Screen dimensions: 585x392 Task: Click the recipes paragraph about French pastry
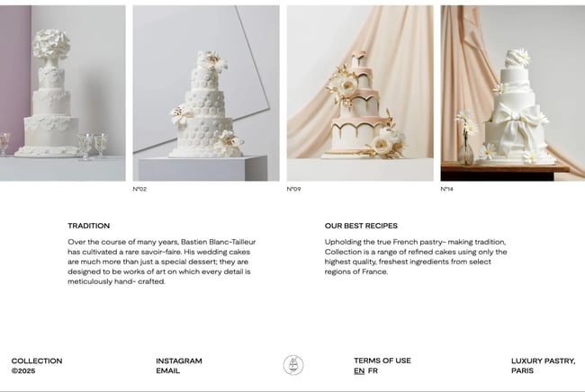416,257
